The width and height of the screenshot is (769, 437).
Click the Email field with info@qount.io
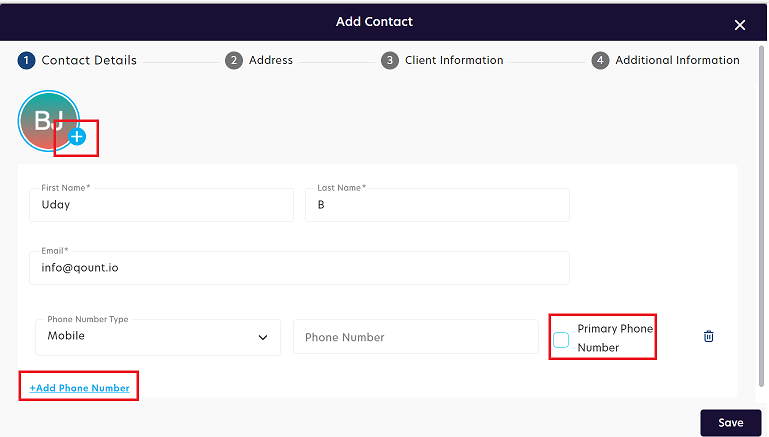tap(299, 268)
